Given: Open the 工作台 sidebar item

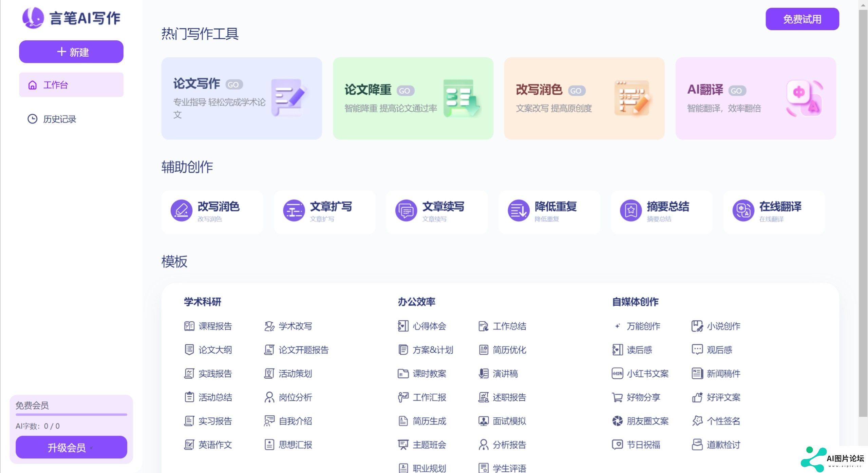Looking at the screenshot, I should (x=71, y=85).
